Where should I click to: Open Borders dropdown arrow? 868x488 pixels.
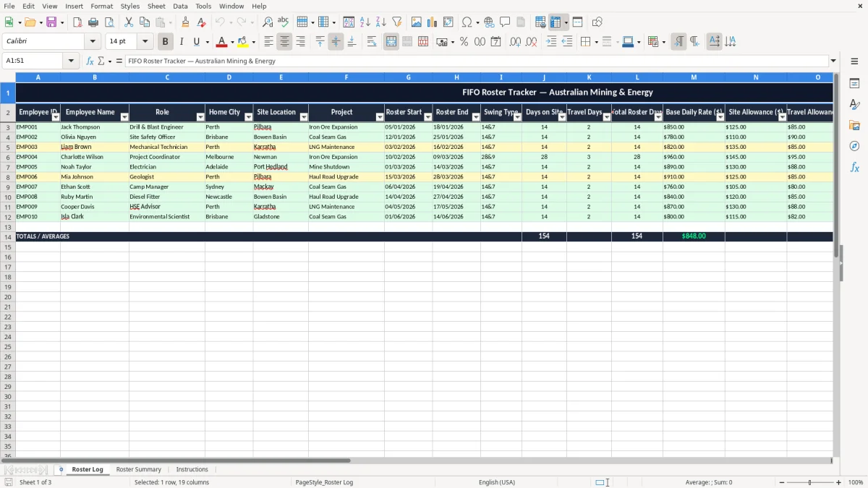point(596,42)
